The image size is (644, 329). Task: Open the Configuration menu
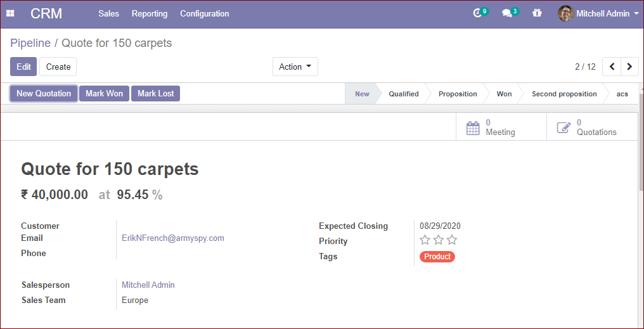205,13
